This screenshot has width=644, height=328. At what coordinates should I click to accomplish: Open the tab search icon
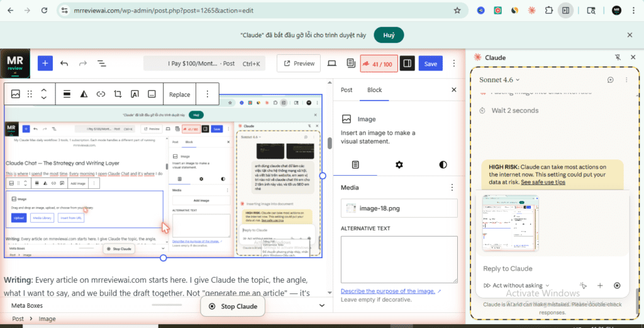tap(591, 10)
